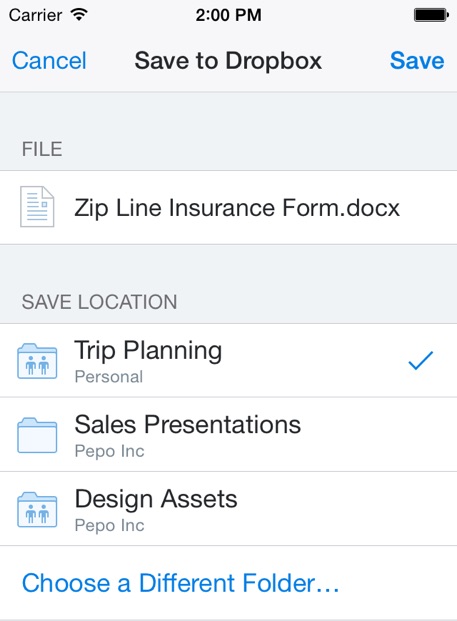Click the 2:00 PM clock in status bar
The width and height of the screenshot is (457, 621).
(x=228, y=15)
